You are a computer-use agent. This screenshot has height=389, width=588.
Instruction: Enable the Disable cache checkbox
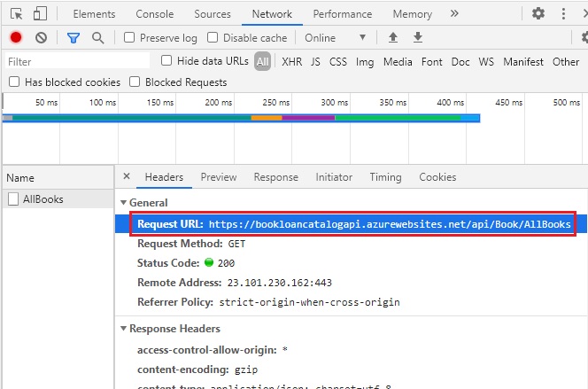213,37
